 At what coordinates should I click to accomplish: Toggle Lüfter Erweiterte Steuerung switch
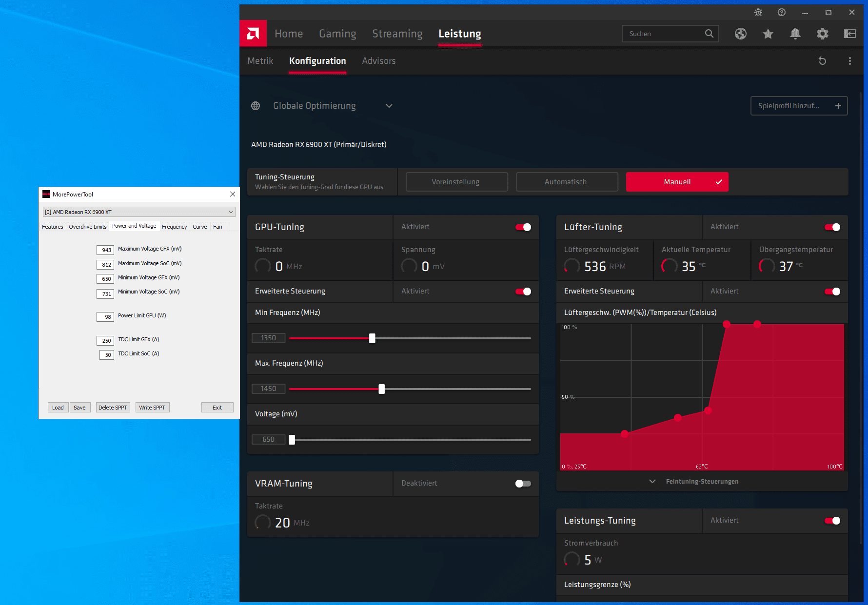832,292
